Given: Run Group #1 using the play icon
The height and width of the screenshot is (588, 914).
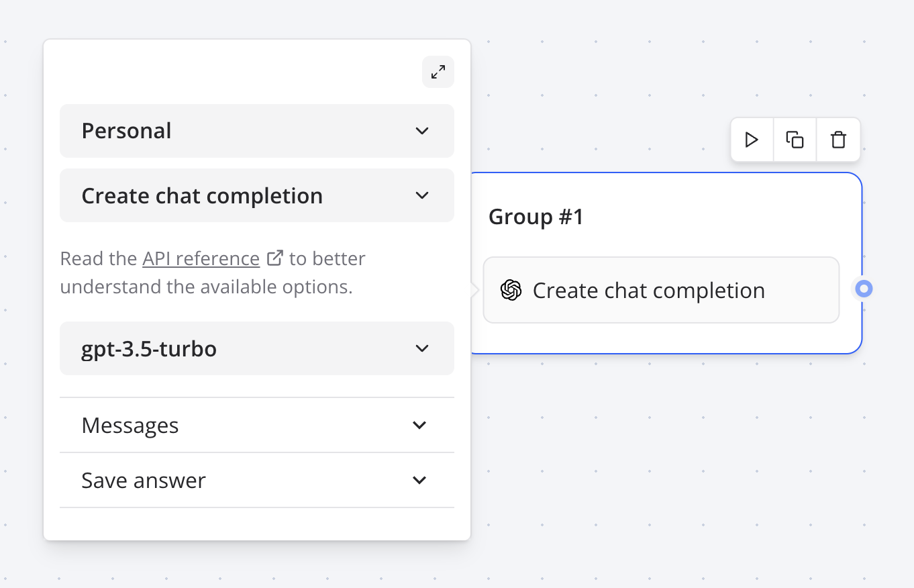Looking at the screenshot, I should coord(752,140).
